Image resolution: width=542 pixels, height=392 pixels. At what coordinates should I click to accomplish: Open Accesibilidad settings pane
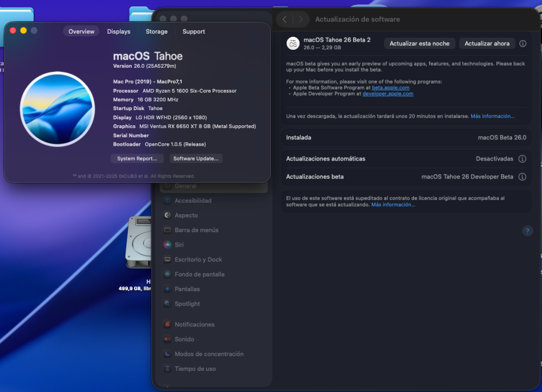(214, 201)
